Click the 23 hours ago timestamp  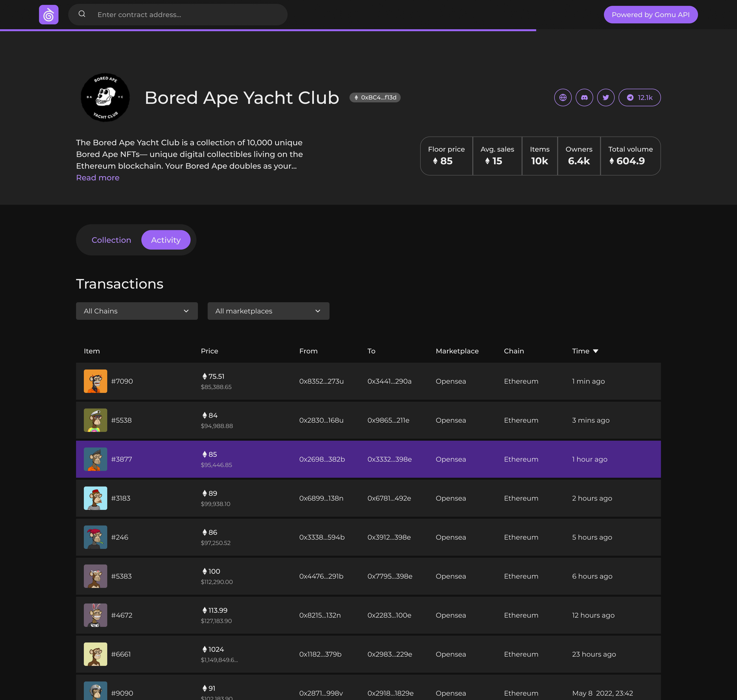[x=594, y=654]
